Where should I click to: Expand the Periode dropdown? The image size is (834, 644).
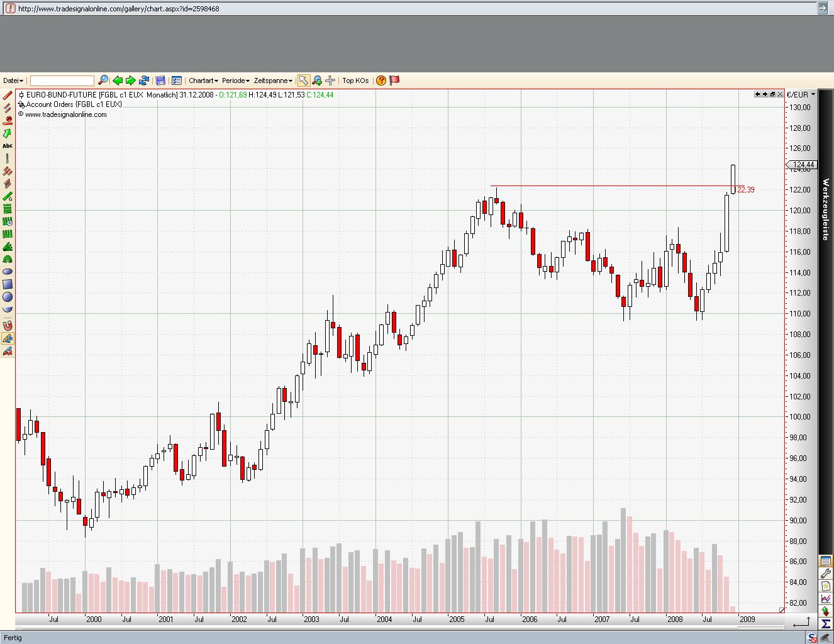235,80
